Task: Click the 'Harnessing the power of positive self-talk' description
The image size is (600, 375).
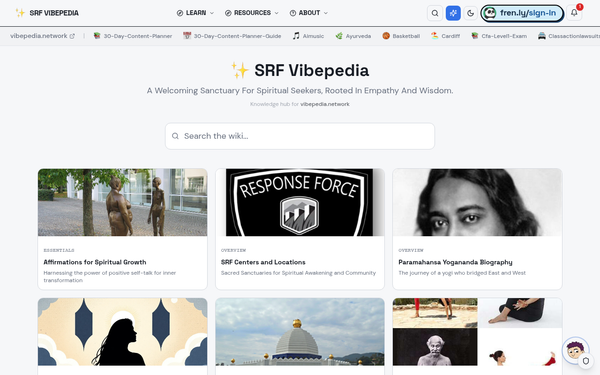Action: [x=110, y=276]
